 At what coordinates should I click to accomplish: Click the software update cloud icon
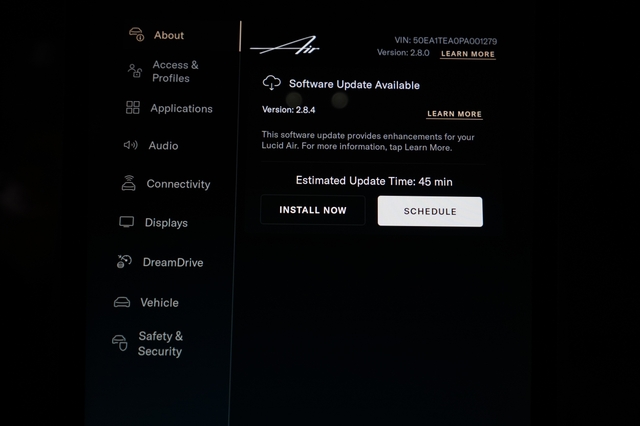coord(271,84)
